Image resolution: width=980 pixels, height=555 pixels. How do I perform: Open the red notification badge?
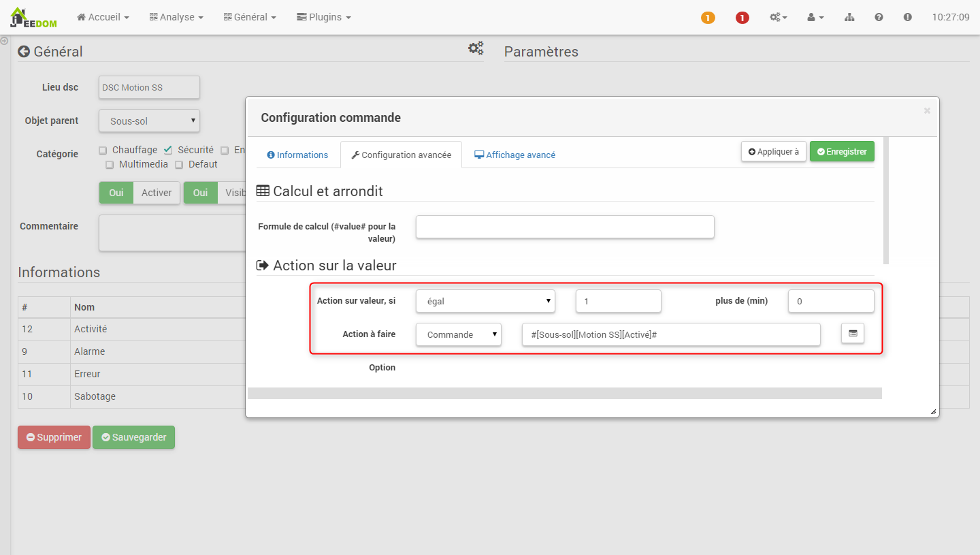point(742,18)
